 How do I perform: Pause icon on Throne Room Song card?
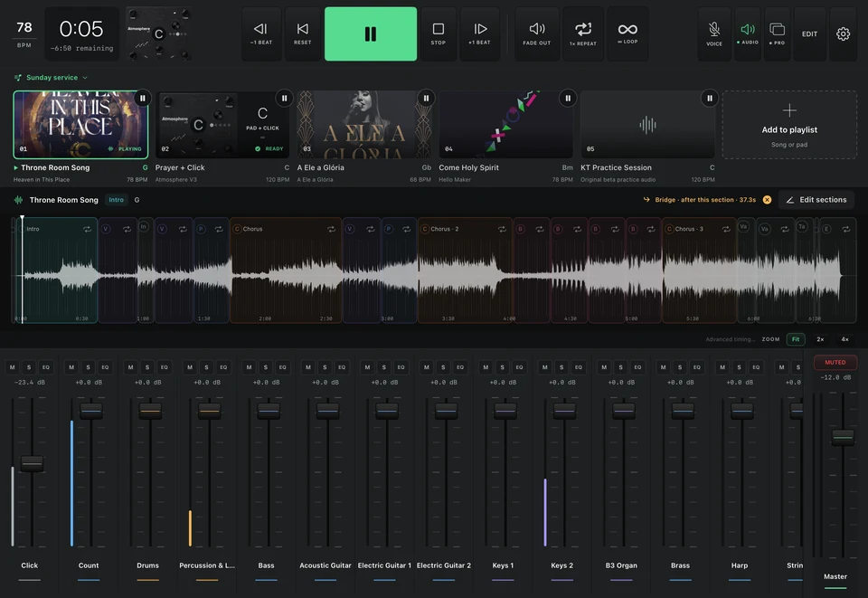pos(142,98)
